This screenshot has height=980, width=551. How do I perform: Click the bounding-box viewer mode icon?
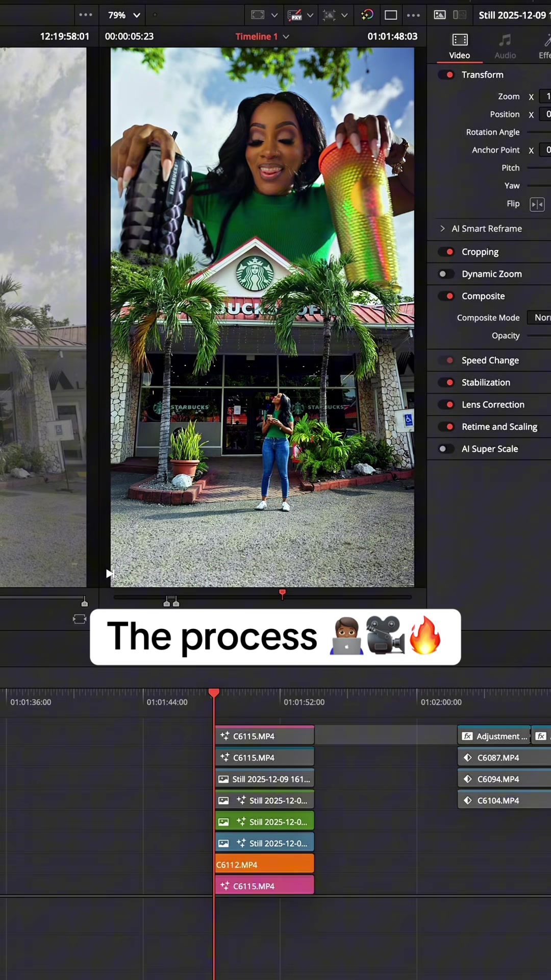click(x=258, y=15)
